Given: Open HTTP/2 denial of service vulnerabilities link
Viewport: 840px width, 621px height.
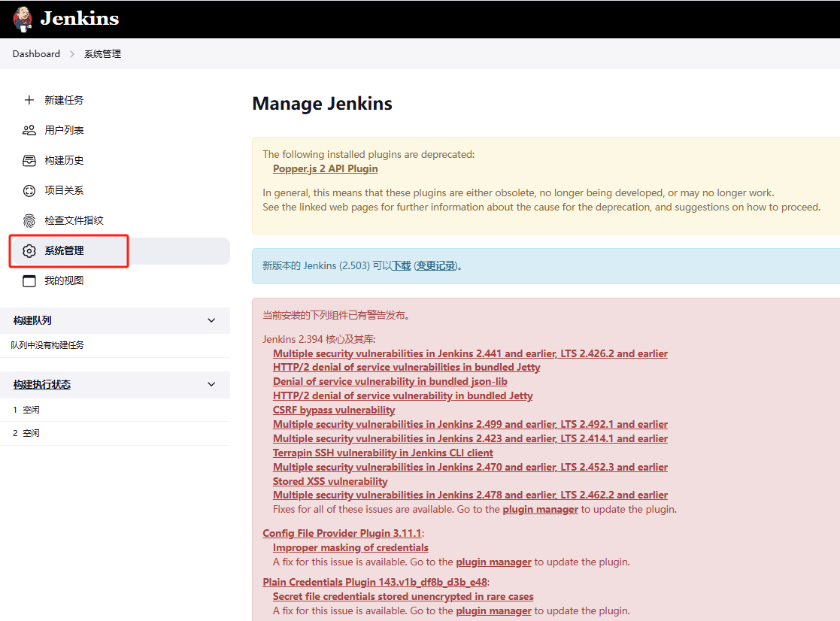Looking at the screenshot, I should [406, 367].
